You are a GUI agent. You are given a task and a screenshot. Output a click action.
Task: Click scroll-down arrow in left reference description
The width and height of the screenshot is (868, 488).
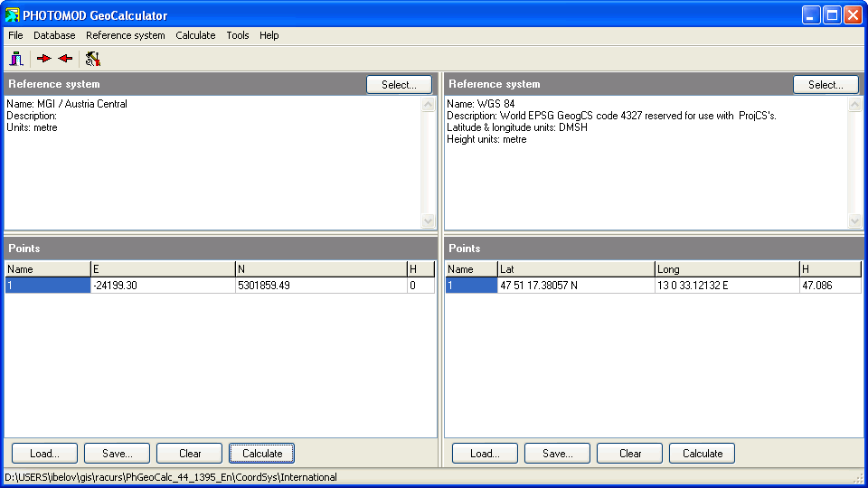[x=428, y=221]
